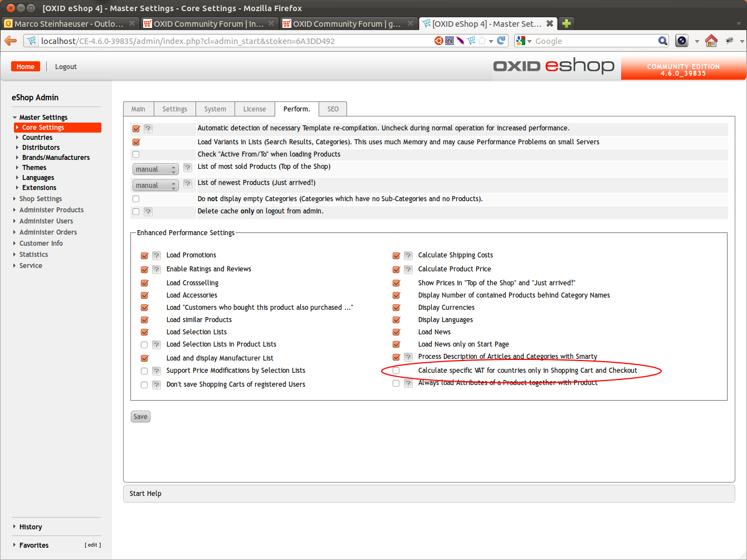Viewport: 747px width, 560px height.
Task: Click the Firefox home icon
Action: pyautogui.click(x=711, y=41)
